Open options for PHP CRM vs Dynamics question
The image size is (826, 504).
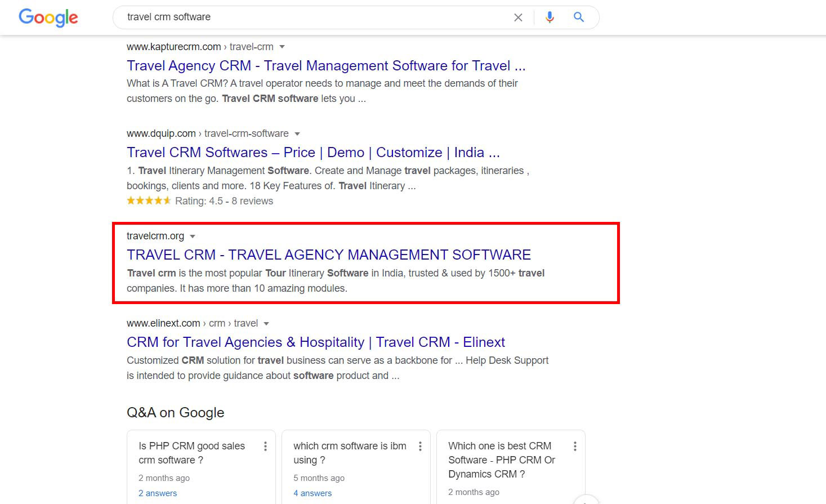pos(575,447)
